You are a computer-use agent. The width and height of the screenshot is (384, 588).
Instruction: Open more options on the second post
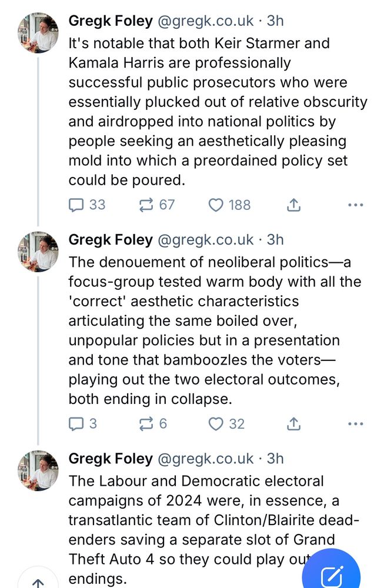[x=356, y=423]
